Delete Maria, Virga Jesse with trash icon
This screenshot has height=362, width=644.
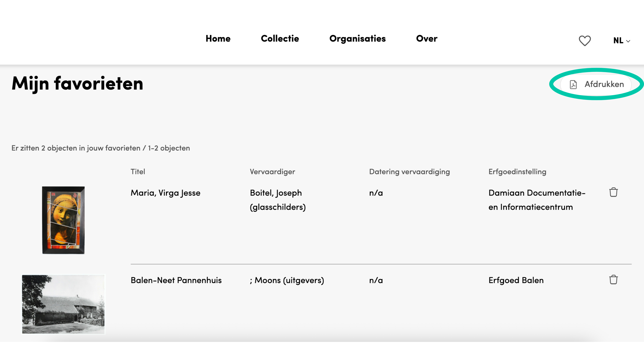click(x=613, y=192)
